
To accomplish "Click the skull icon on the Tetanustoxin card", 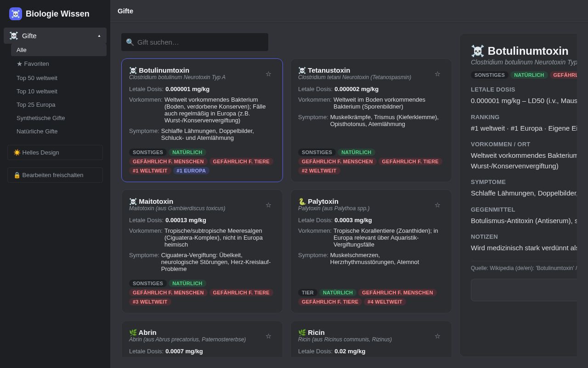I will 302,70.
